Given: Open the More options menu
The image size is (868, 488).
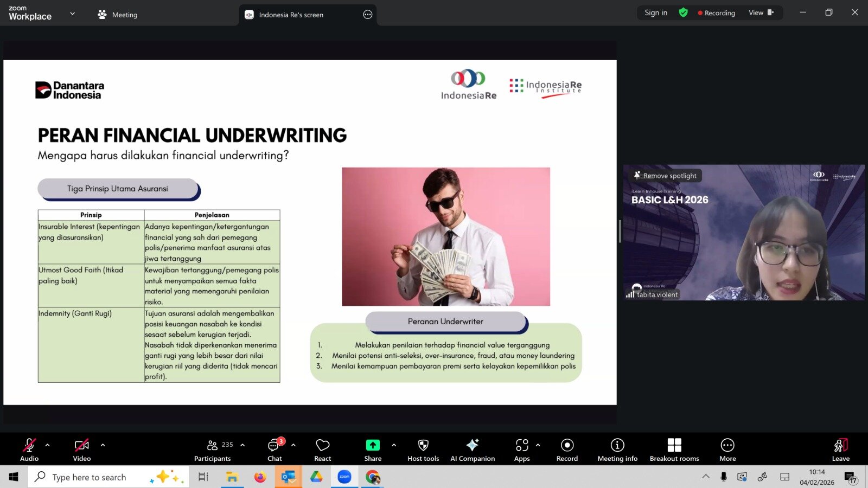Looking at the screenshot, I should 727,450.
